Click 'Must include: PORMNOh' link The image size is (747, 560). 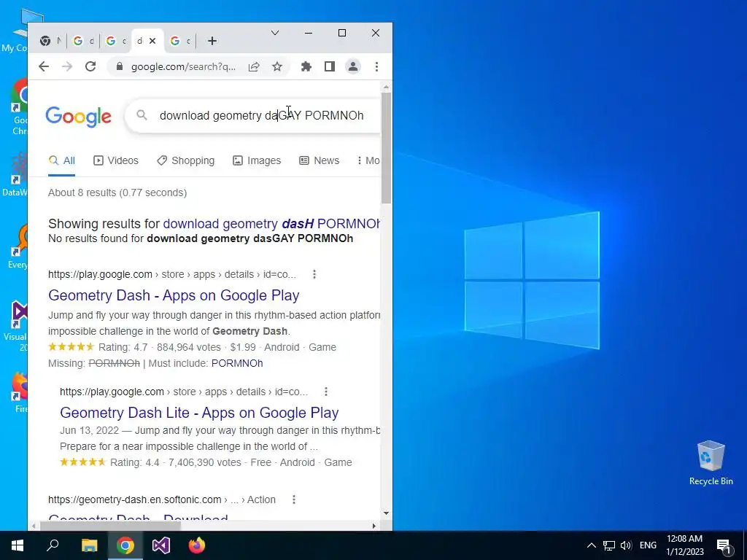click(237, 363)
